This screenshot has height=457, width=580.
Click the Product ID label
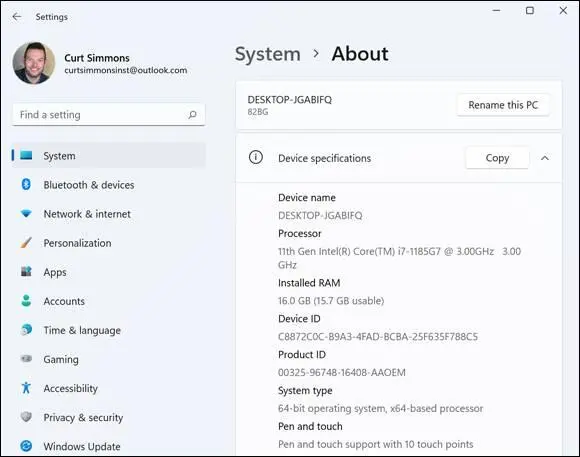pos(302,354)
